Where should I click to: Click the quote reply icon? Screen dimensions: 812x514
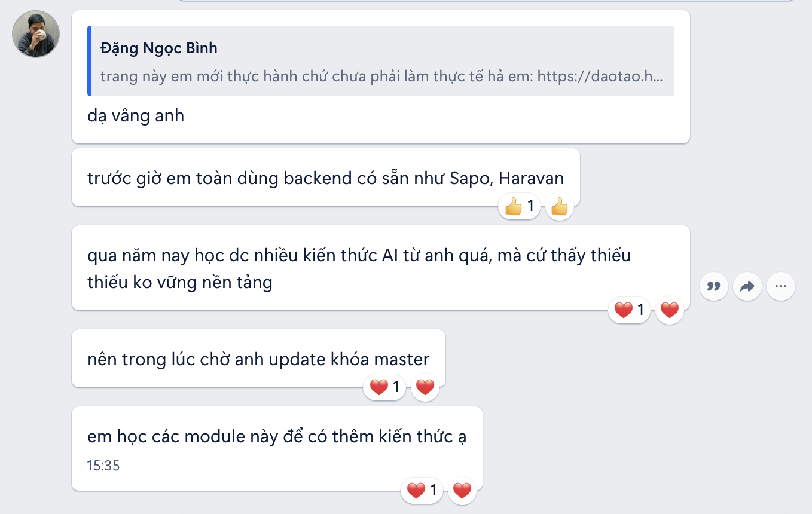point(713,286)
